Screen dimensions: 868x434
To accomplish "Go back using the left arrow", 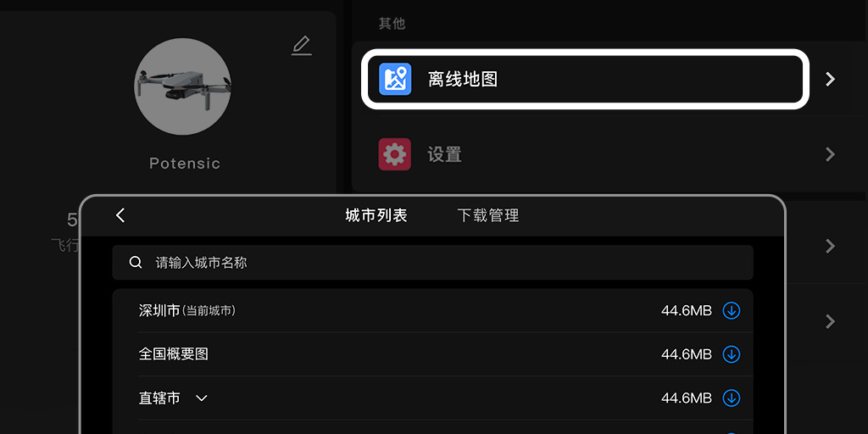I will [x=120, y=215].
